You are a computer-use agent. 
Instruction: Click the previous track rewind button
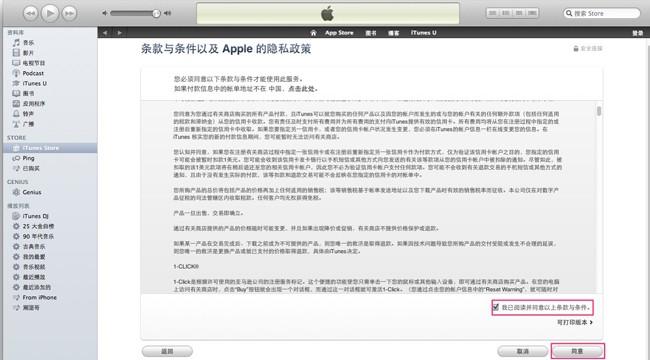(30, 14)
